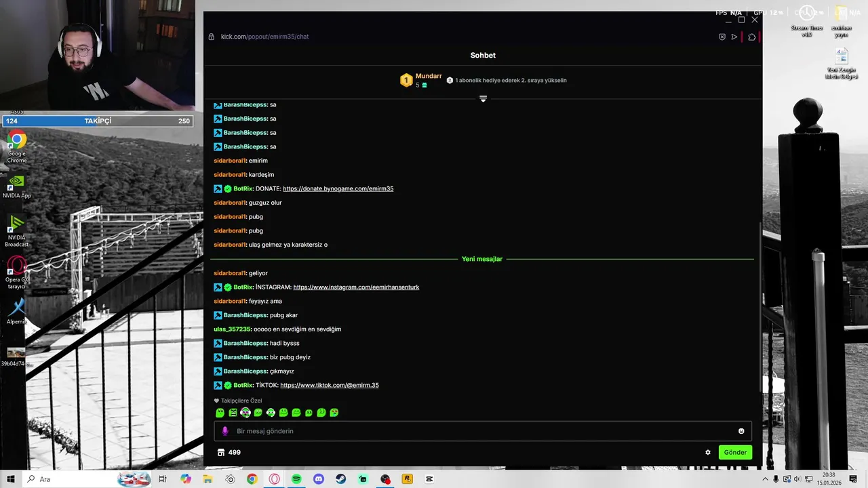
Task: Insert the first green follower emote
Action: coord(220,412)
